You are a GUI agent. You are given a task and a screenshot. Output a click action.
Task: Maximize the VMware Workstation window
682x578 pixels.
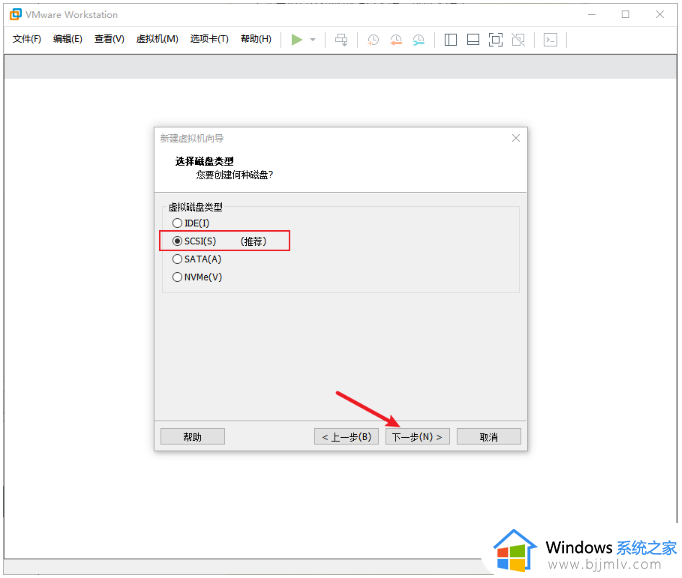(x=625, y=14)
